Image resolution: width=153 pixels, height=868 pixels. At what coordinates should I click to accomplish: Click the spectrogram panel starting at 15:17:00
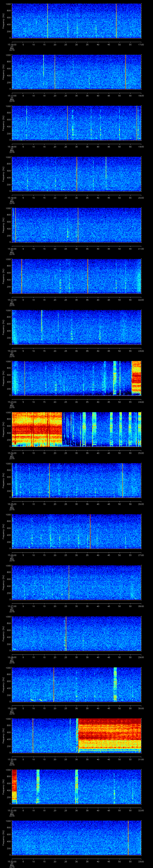77,72
